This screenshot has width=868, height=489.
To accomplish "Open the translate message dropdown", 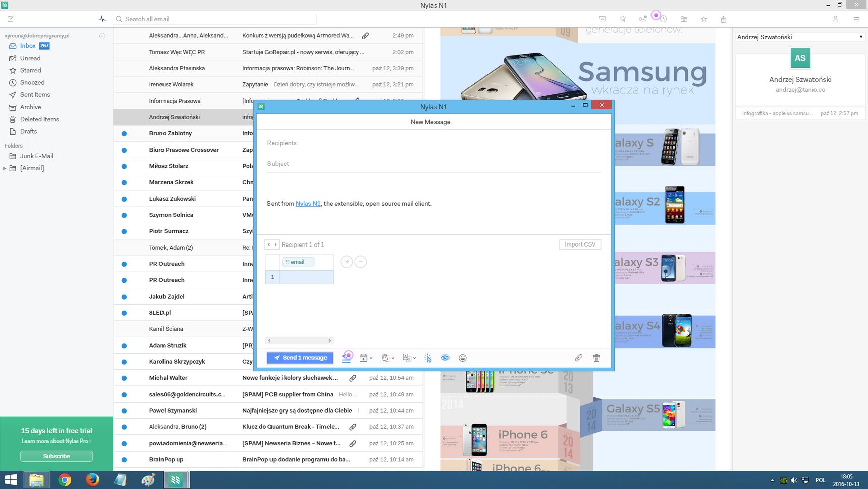I will (x=409, y=358).
